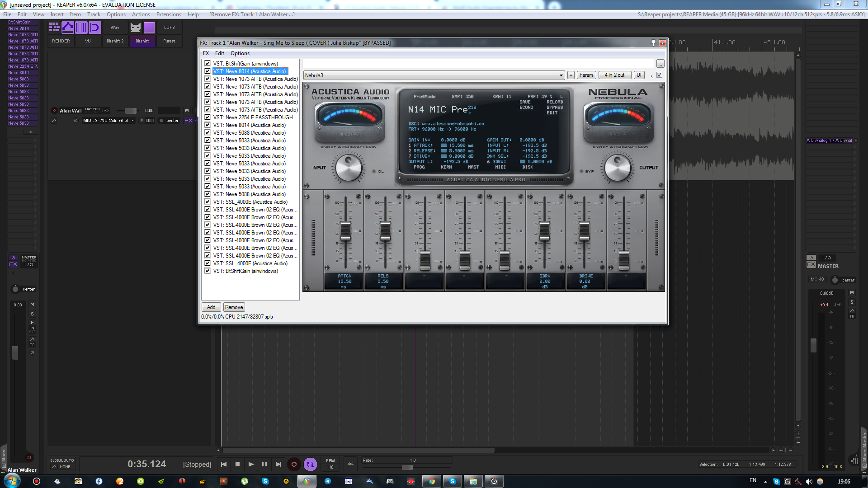Toggle the envelope toolbar icon
The width and height of the screenshot is (868, 488).
[x=68, y=28]
